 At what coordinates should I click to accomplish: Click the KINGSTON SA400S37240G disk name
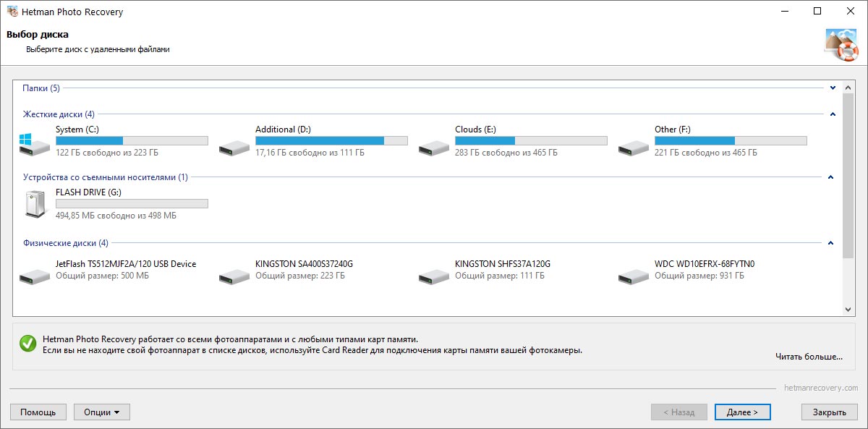tap(304, 264)
